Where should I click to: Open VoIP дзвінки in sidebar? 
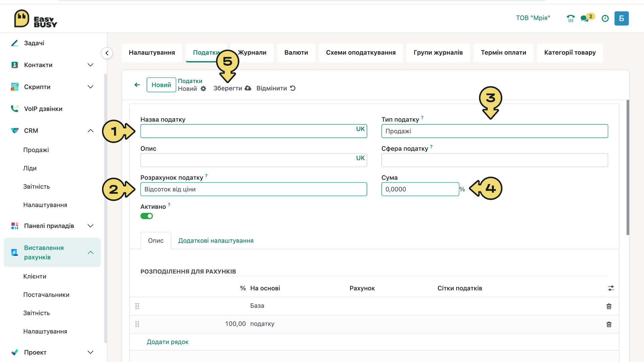click(43, 109)
